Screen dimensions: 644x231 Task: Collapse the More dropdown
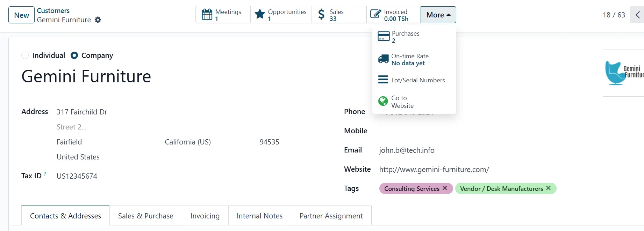(438, 15)
